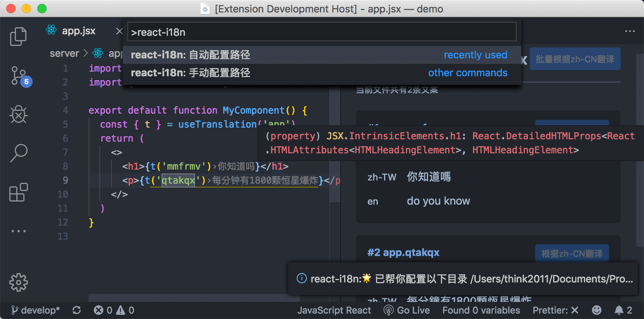Click the highlighted qtakqx key on line 9
The width and height of the screenshot is (644, 319).
(178, 181)
